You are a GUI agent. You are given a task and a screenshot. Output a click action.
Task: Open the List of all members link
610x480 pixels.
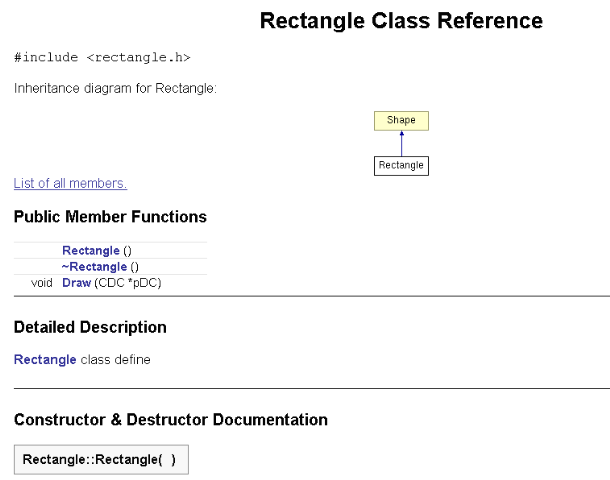click(70, 183)
